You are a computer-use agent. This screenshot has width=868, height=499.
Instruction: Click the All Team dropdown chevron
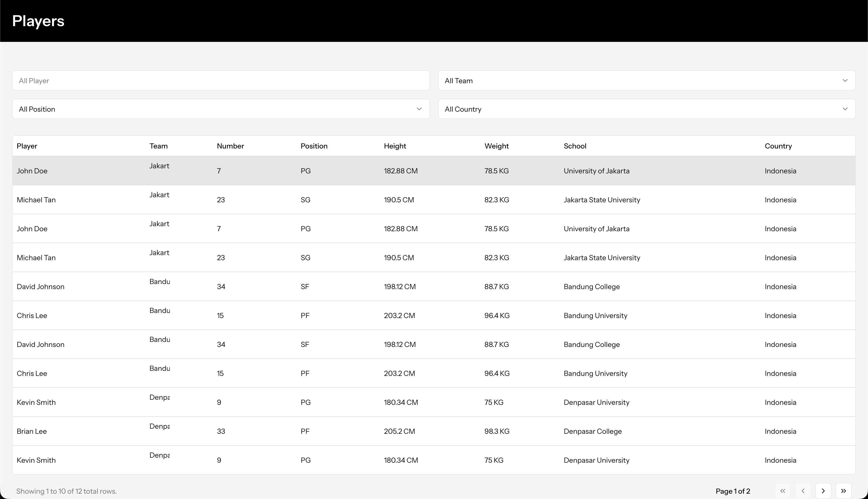(x=845, y=80)
